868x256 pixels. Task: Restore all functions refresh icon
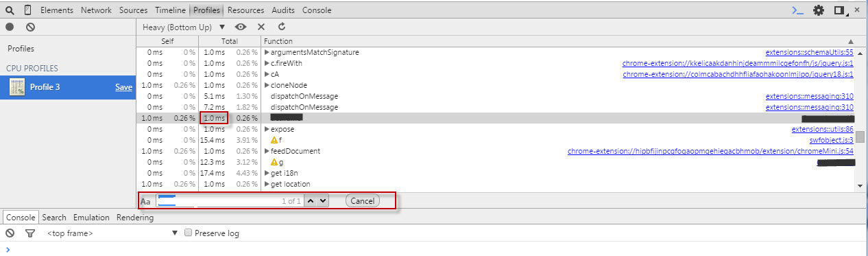[x=281, y=27]
